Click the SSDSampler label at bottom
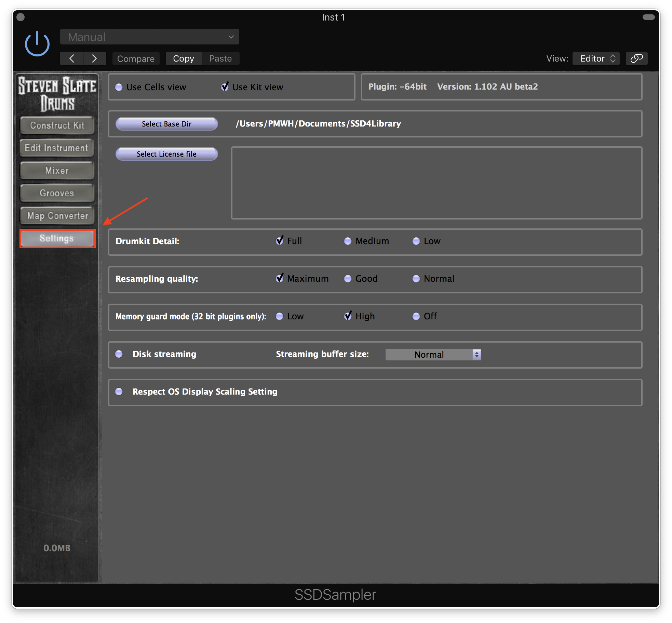Viewport: 672px width, 623px height. coord(335,595)
